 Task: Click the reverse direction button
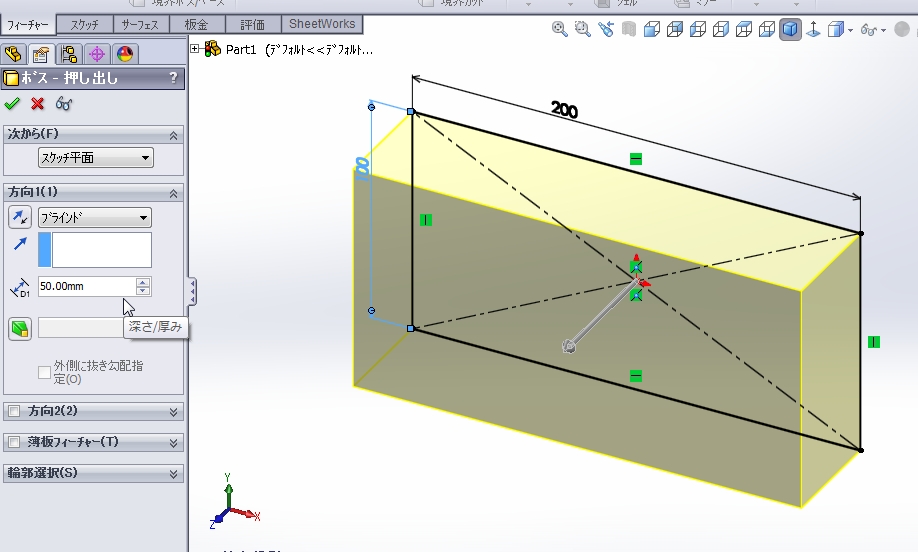pyautogui.click(x=19, y=217)
